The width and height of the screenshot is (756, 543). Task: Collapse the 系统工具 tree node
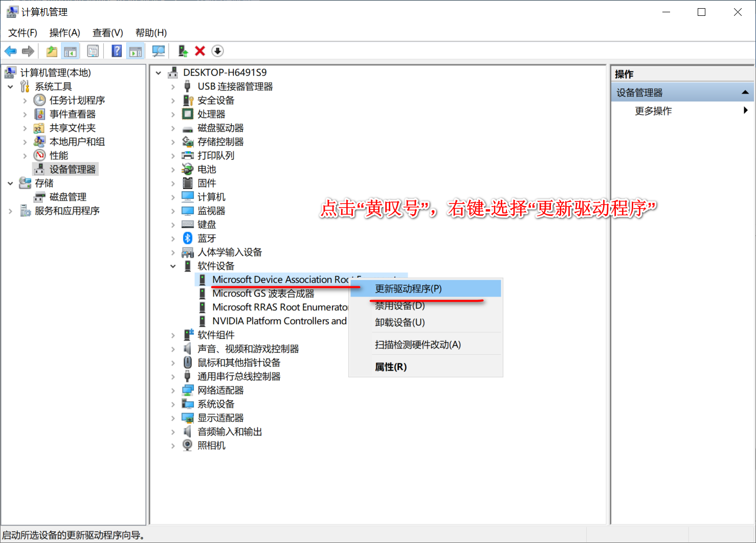tap(10, 86)
